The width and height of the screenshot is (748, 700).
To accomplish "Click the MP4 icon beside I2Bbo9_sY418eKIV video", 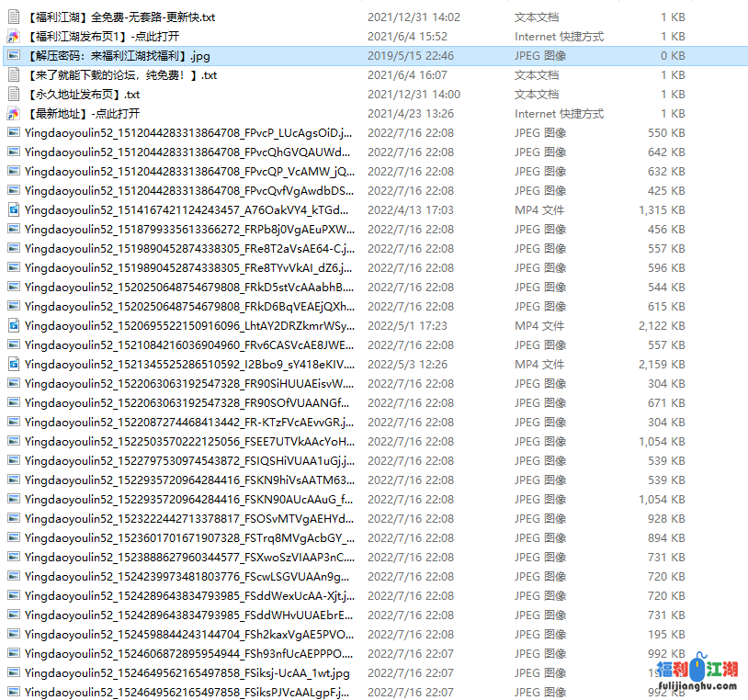I will coord(12,364).
